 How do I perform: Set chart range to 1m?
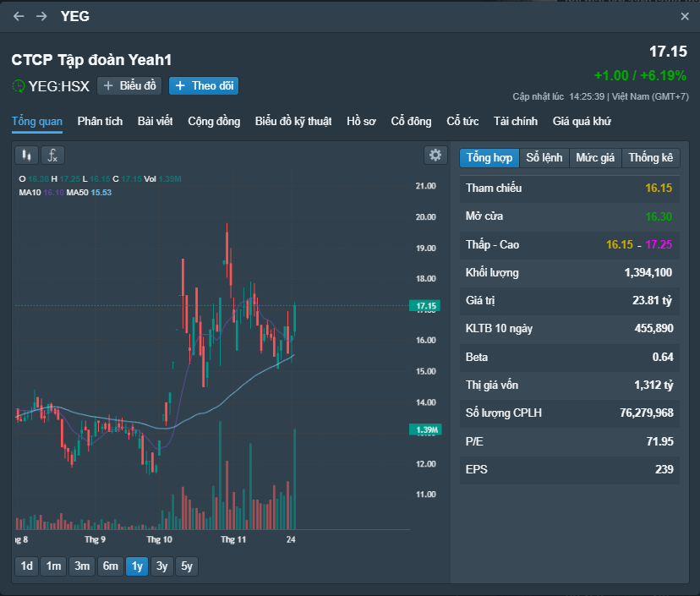[53, 566]
